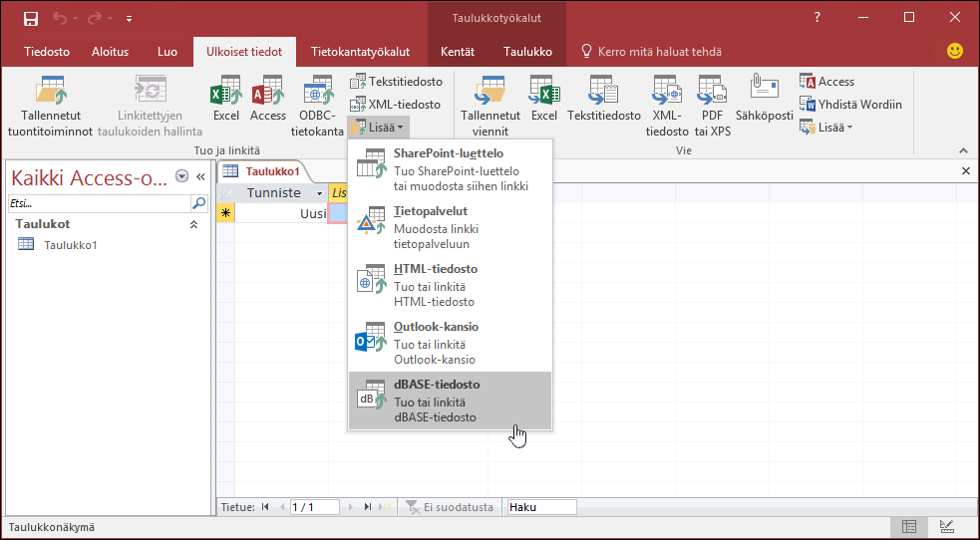The width and height of the screenshot is (980, 540).
Task: Collapse the Taulukot group
Action: pos(193,224)
